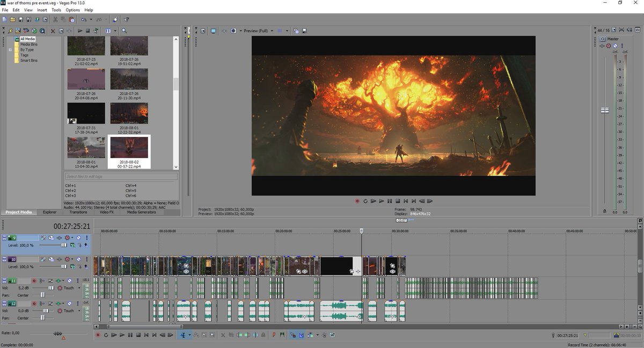The image size is (644, 348).
Task: Open edit tool selection dropdown arrow
Action: (190, 335)
